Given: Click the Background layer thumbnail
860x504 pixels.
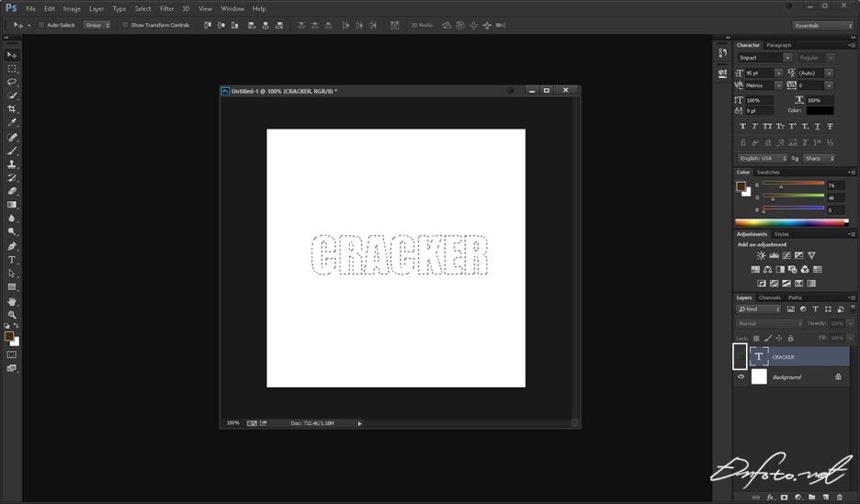Looking at the screenshot, I should 759,376.
